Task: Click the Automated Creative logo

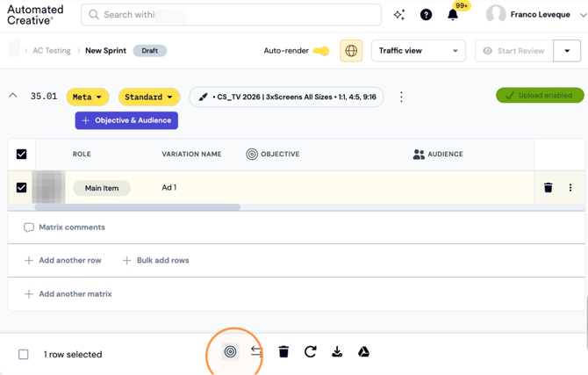Action: tap(35, 15)
